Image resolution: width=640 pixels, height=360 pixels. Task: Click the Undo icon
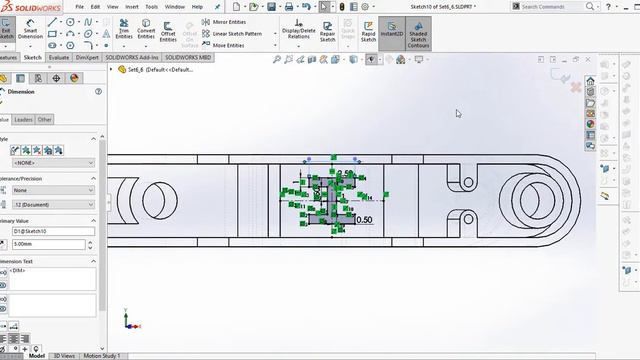(x=306, y=7)
